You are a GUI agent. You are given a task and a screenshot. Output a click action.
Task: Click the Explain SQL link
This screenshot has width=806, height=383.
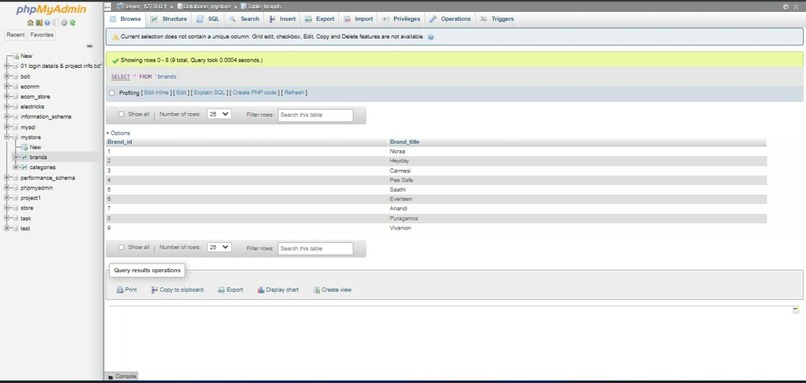210,93
